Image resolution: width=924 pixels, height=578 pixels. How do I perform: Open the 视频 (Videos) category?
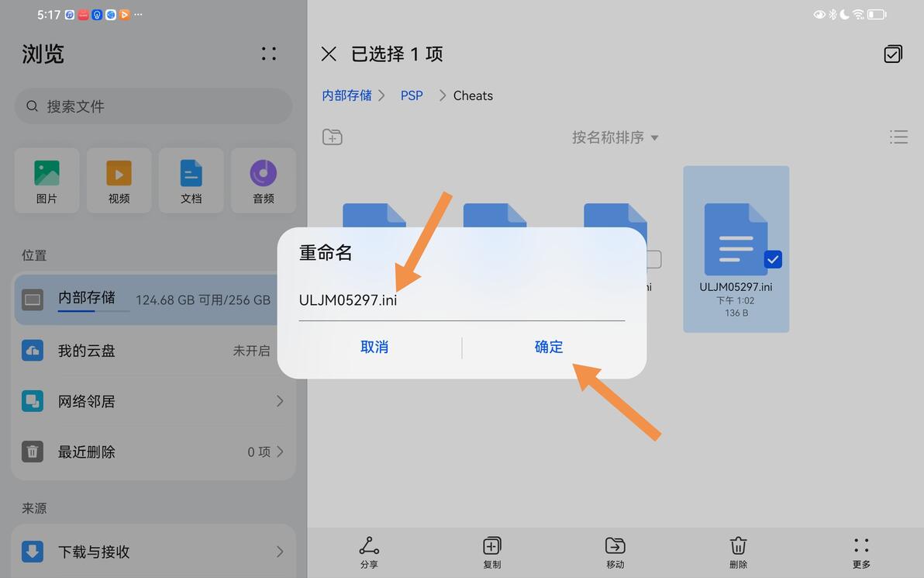pos(119,180)
